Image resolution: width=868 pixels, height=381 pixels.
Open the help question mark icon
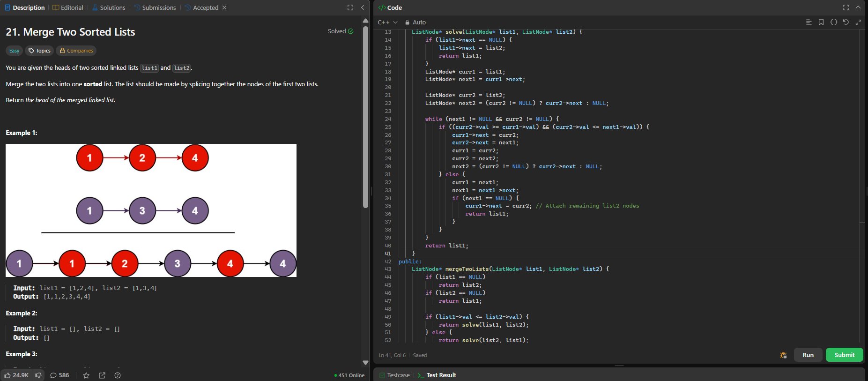[118, 375]
